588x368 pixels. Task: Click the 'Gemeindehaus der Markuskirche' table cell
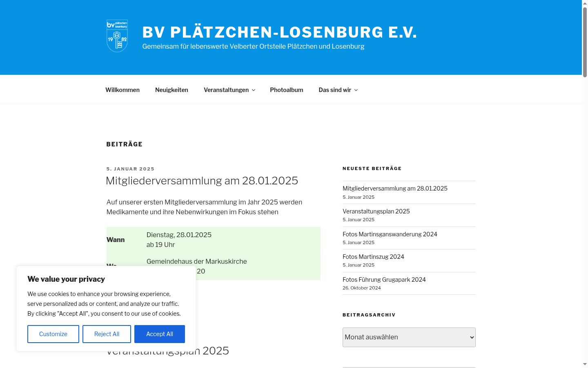233,267
